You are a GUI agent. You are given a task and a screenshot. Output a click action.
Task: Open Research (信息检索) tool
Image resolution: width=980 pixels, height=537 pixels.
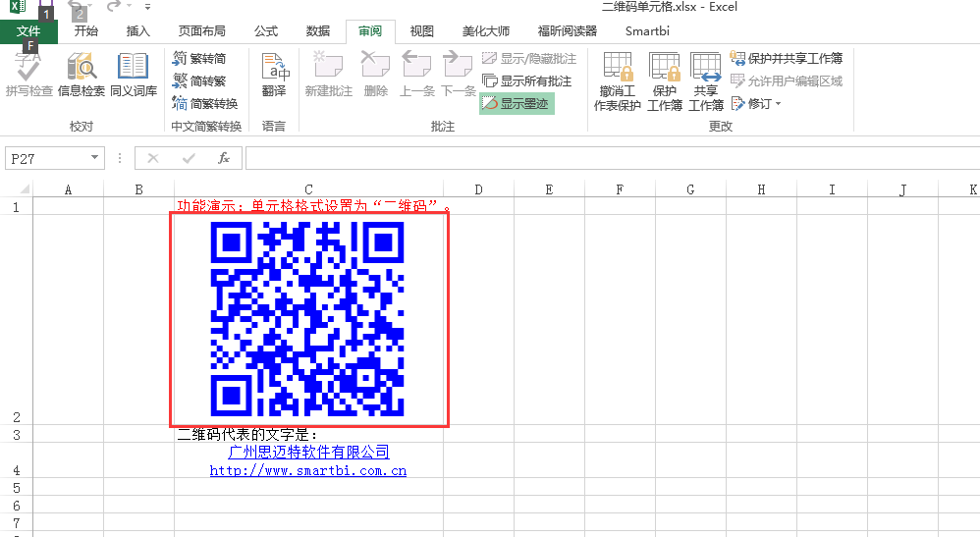82,75
